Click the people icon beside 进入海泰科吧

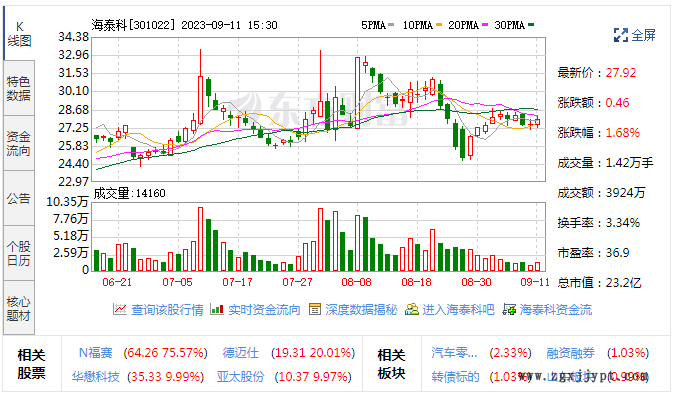412,309
